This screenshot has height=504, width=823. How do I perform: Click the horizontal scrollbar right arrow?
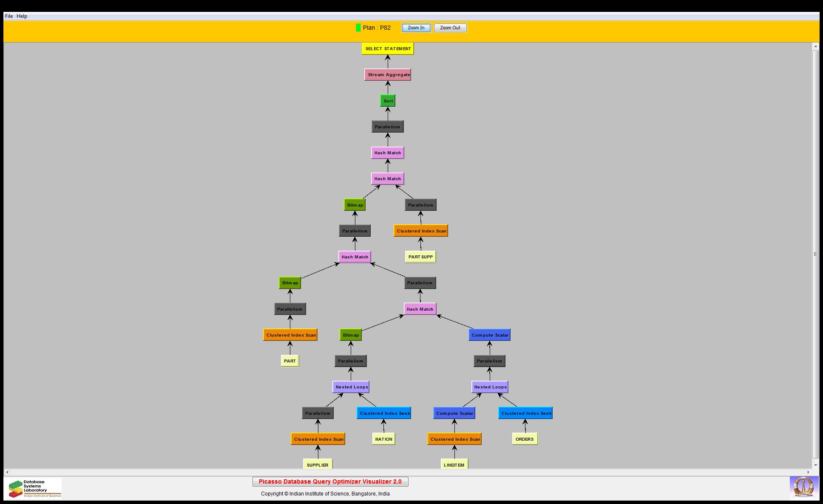point(809,472)
